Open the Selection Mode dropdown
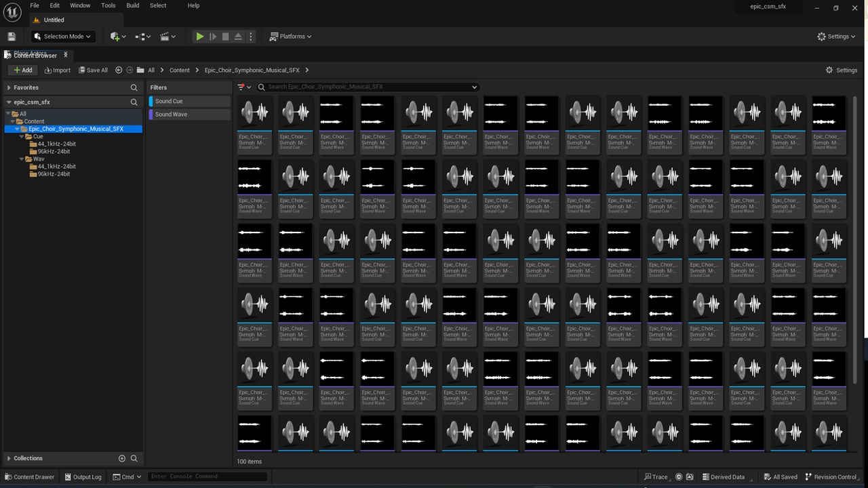This screenshot has height=488, width=868. [x=64, y=37]
